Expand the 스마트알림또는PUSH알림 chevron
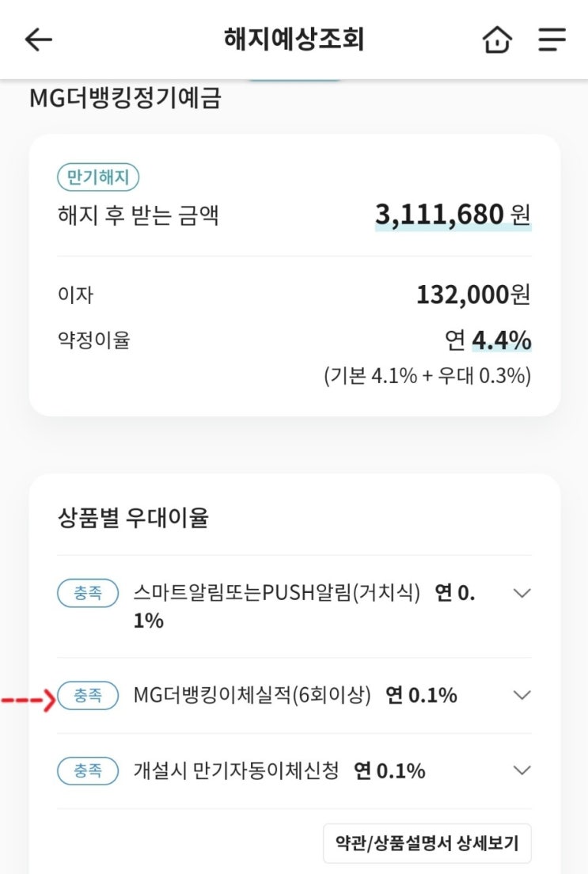This screenshot has width=588, height=874. (x=522, y=593)
